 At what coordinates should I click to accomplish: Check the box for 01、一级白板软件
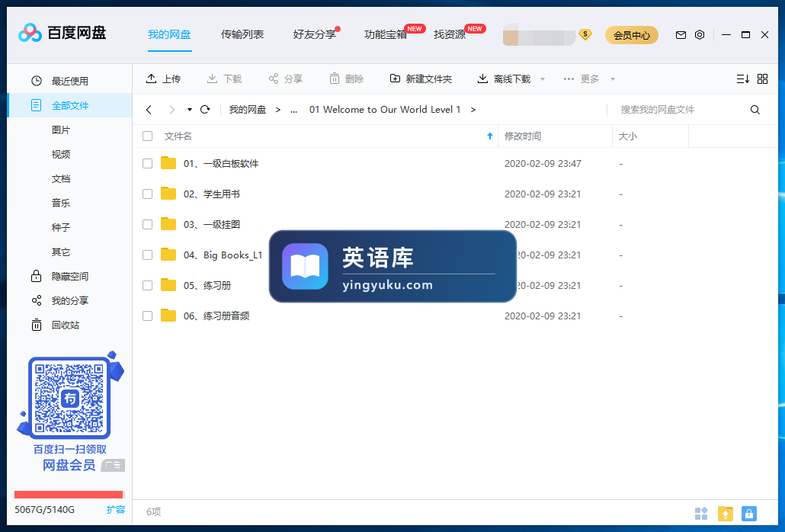coord(147,164)
